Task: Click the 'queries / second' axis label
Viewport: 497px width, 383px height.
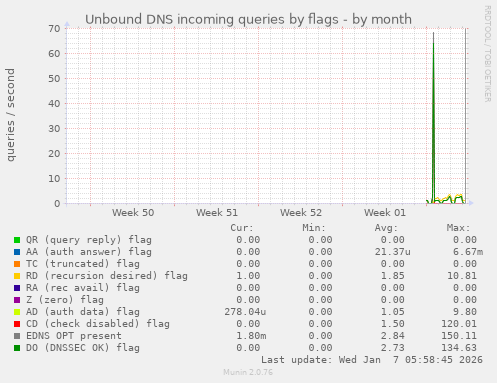Action: pyautogui.click(x=10, y=115)
